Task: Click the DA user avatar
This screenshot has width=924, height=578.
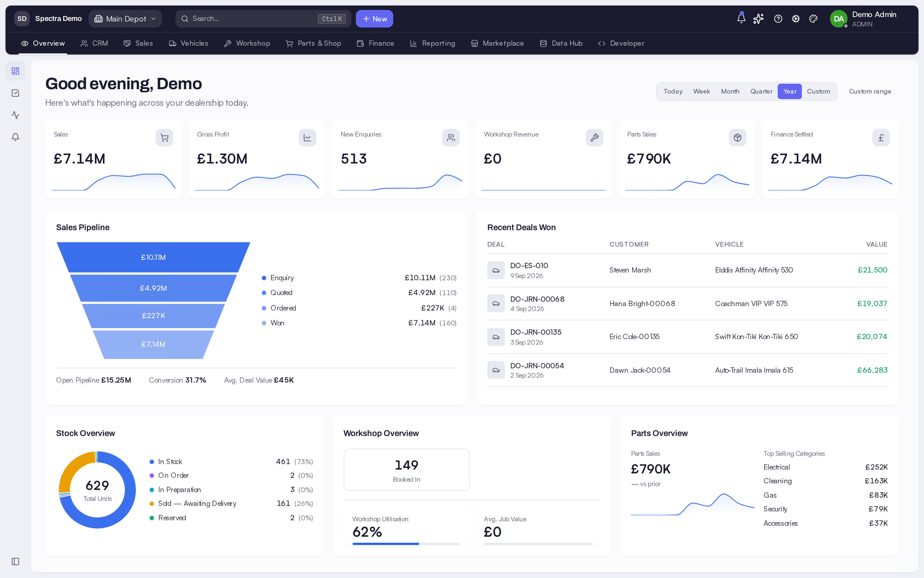Action: (x=838, y=19)
